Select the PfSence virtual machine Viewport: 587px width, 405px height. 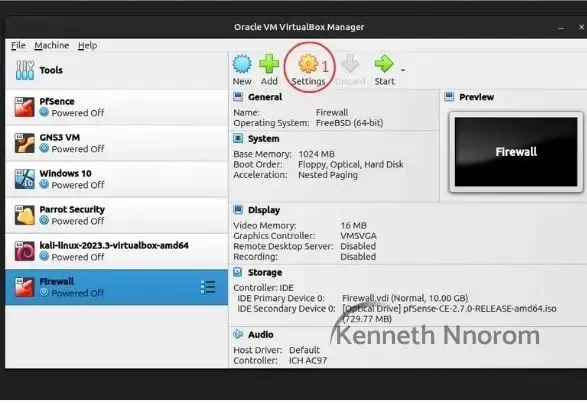point(116,107)
